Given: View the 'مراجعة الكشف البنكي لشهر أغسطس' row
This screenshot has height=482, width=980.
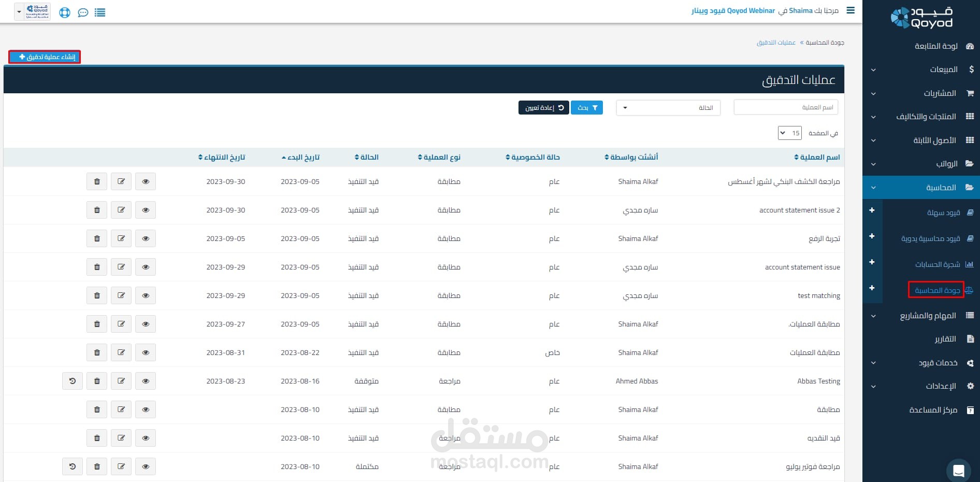Looking at the screenshot, I should [146, 181].
